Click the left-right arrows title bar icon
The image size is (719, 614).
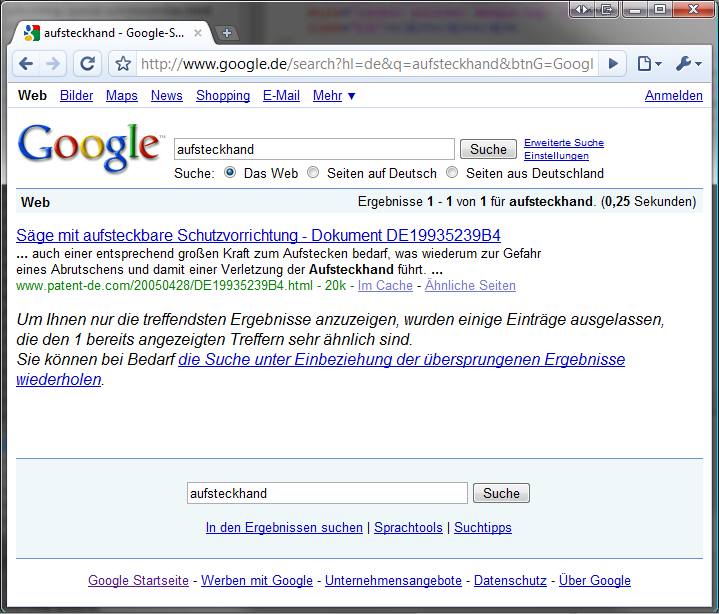(x=581, y=10)
